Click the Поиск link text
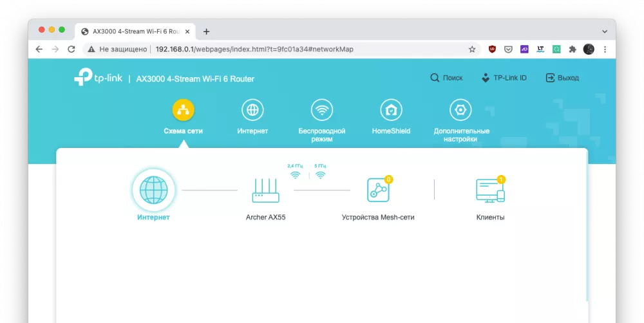This screenshot has width=644, height=323. [x=453, y=78]
